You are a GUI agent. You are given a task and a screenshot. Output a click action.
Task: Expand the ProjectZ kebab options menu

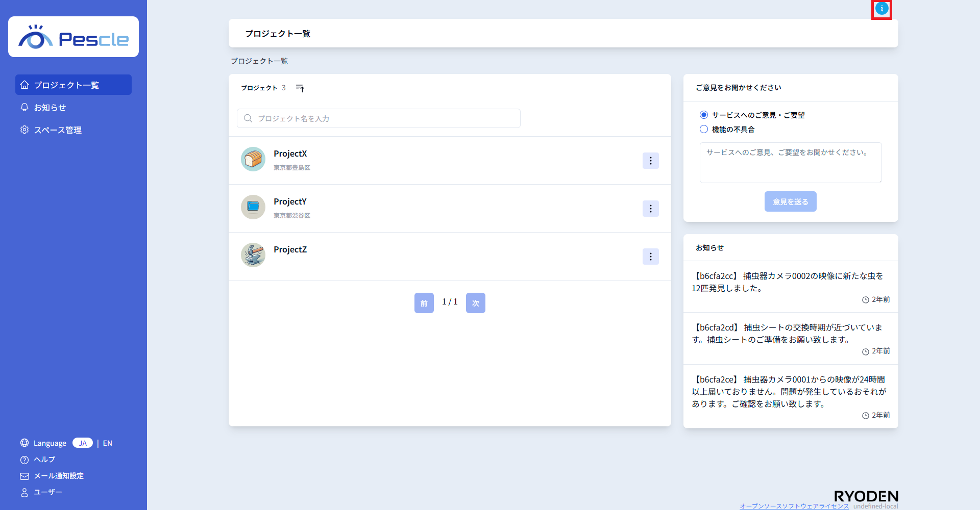click(x=650, y=257)
